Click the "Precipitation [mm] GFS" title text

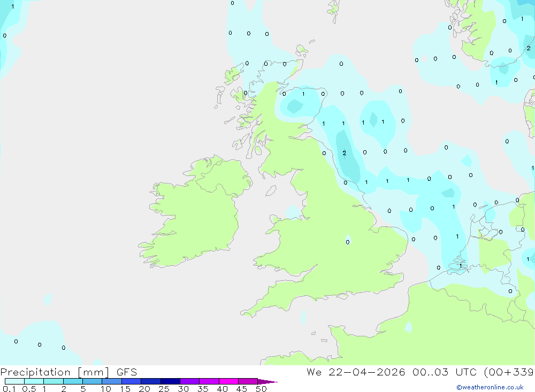[x=68, y=372]
